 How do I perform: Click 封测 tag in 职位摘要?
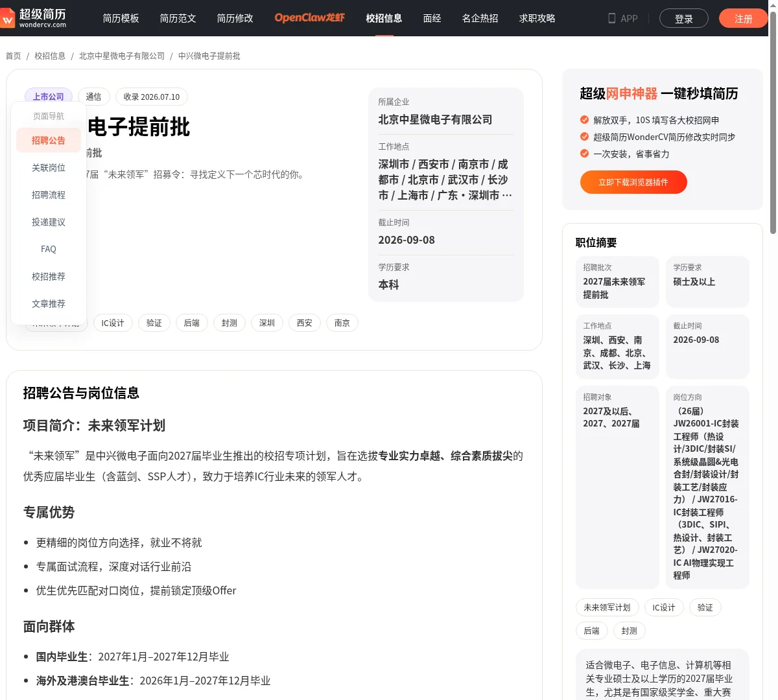[630, 631]
